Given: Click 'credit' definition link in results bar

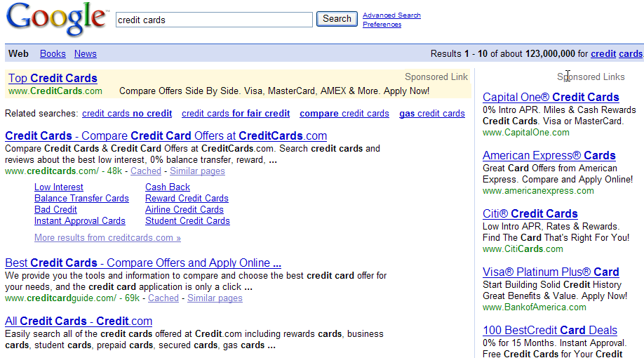Looking at the screenshot, I should click(x=603, y=54).
